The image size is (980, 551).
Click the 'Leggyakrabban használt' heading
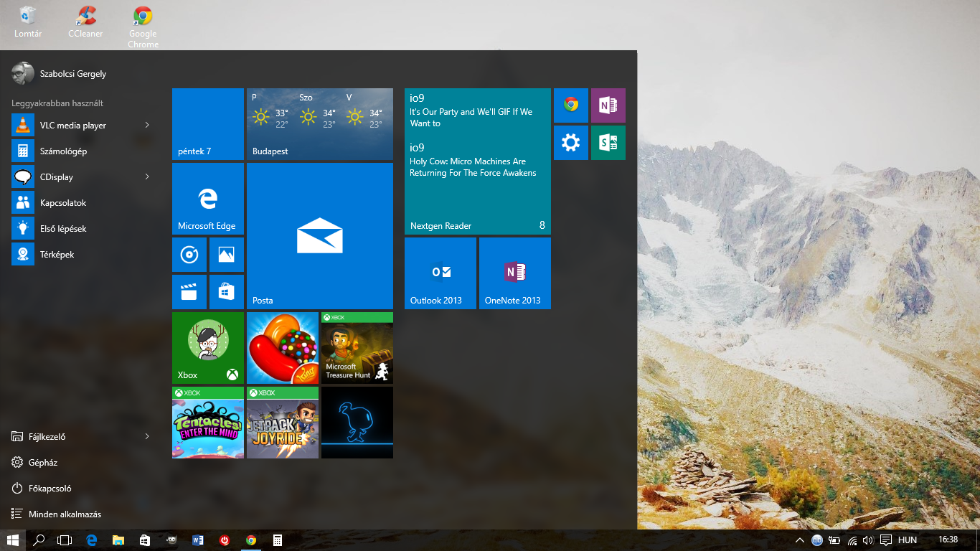pyautogui.click(x=57, y=103)
